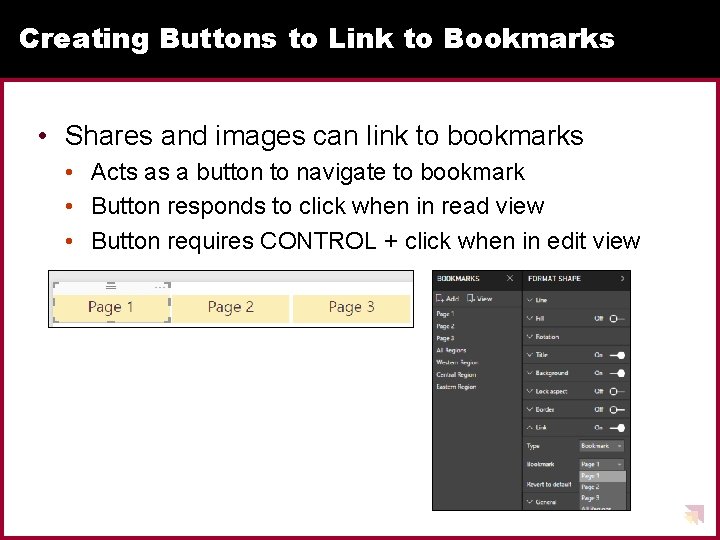Click bullet 'Button responds to click when in read view'

[318, 206]
